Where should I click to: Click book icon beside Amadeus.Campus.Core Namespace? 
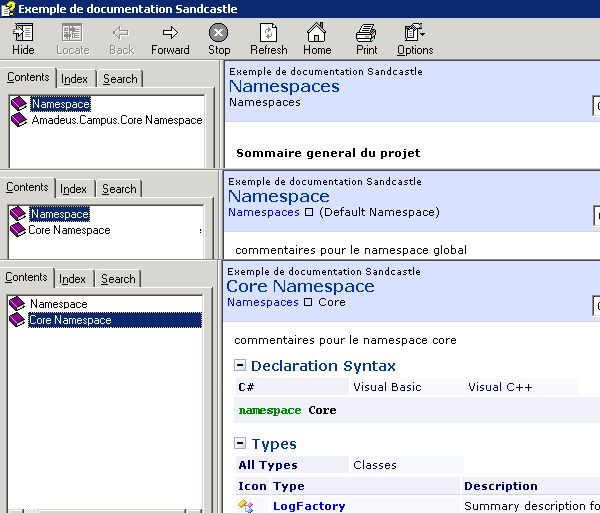click(x=19, y=120)
